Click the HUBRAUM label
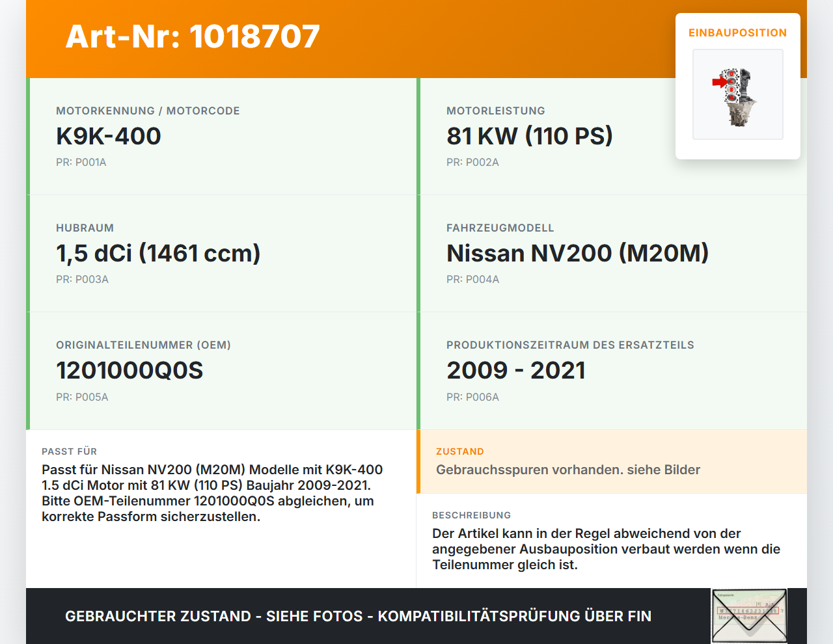The height and width of the screenshot is (644, 833). coord(85,228)
